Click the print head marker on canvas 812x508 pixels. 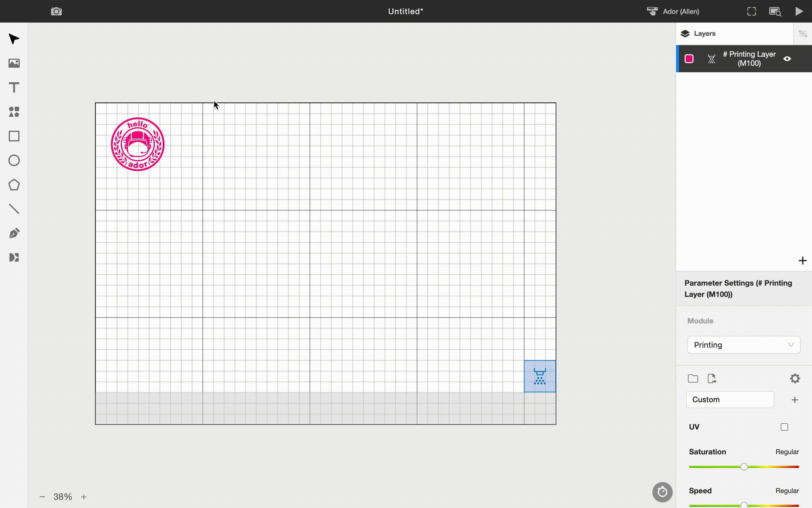(540, 376)
